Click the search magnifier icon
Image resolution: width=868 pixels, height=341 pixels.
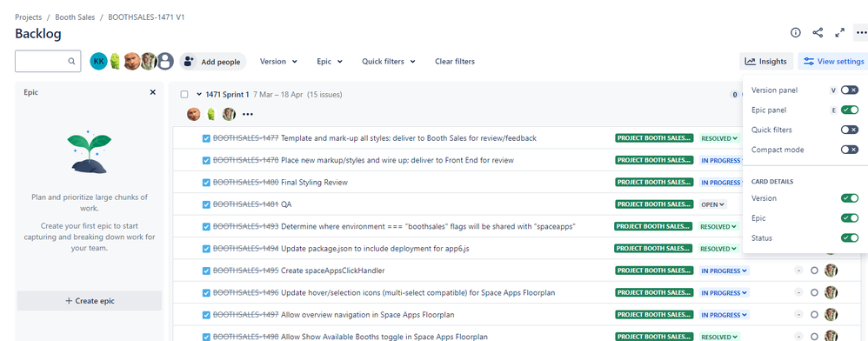point(72,62)
